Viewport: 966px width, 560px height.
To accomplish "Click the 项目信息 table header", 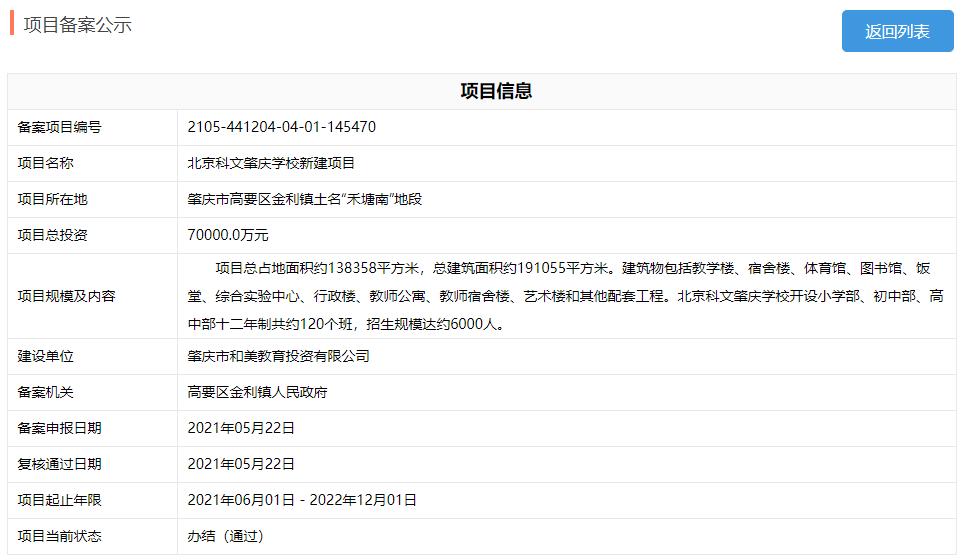I will point(482,91).
